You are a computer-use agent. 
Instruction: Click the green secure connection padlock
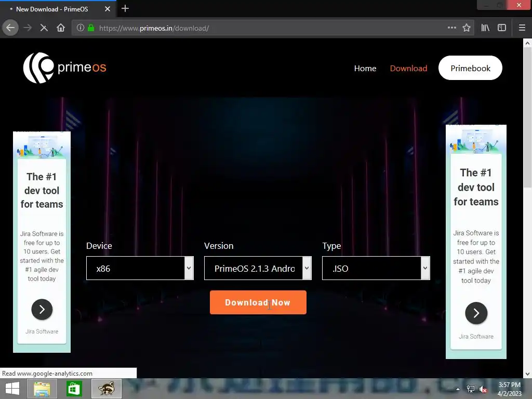pos(91,28)
